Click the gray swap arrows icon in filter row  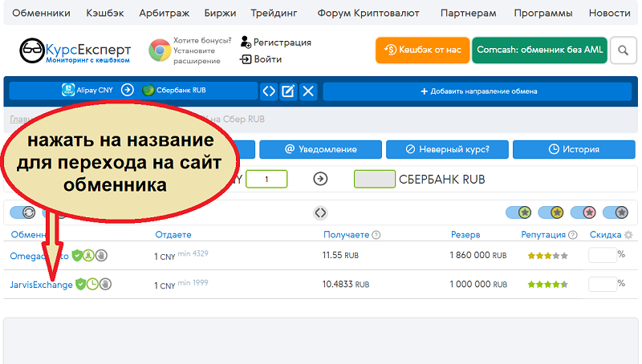320,212
